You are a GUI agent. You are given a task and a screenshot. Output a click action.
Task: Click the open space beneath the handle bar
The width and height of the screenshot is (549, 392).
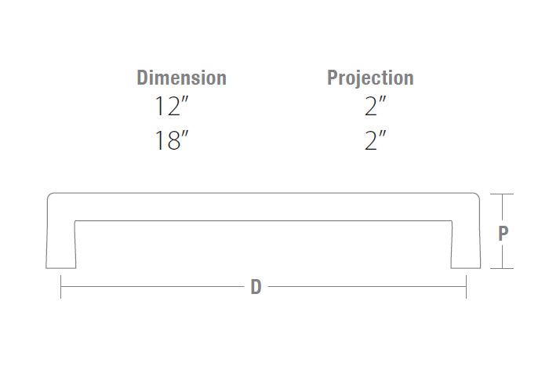point(263,247)
